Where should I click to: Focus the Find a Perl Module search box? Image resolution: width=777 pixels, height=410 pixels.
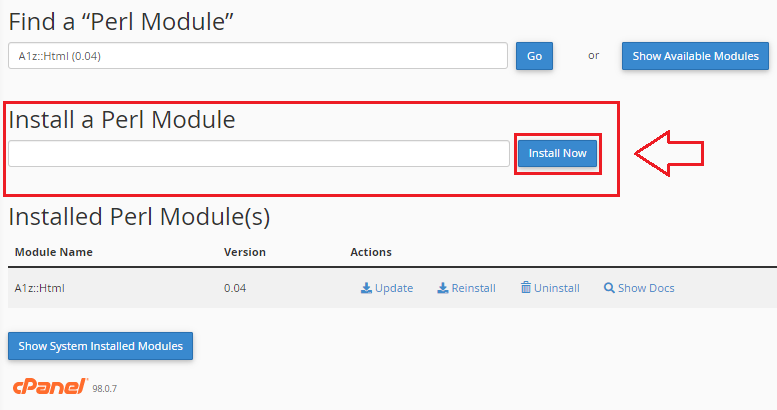tap(258, 56)
